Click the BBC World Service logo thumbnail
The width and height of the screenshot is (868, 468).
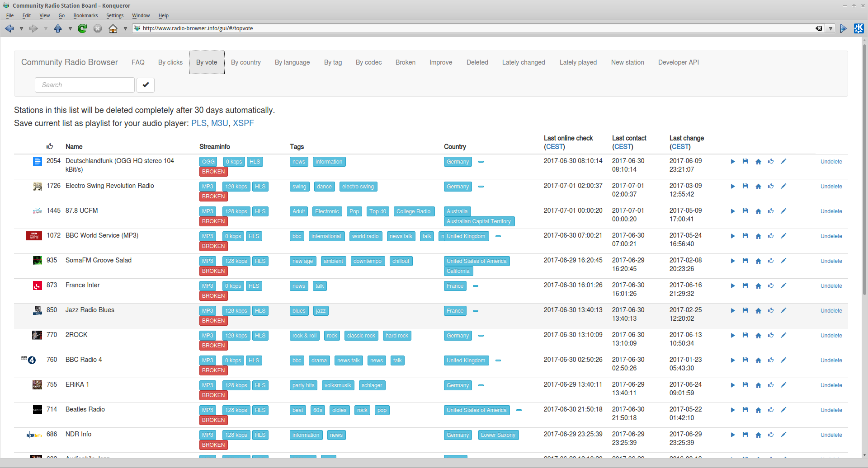coord(34,235)
